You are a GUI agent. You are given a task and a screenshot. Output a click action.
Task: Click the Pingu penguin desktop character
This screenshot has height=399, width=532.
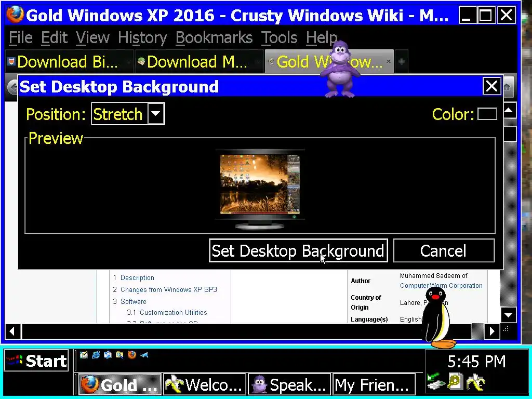point(438,317)
